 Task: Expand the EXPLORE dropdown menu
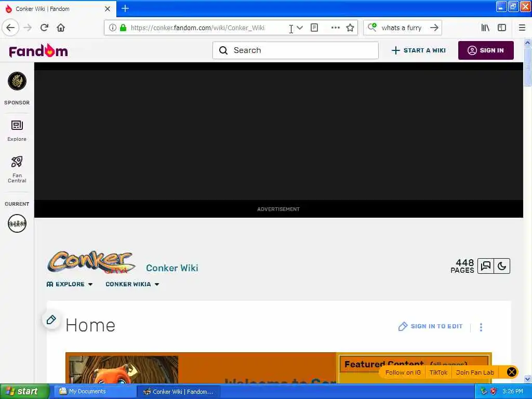(70, 284)
